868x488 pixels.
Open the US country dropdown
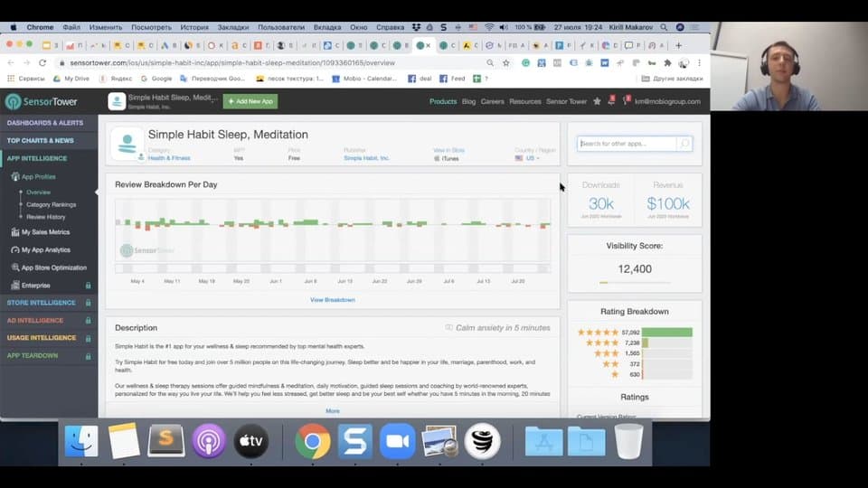(x=527, y=158)
